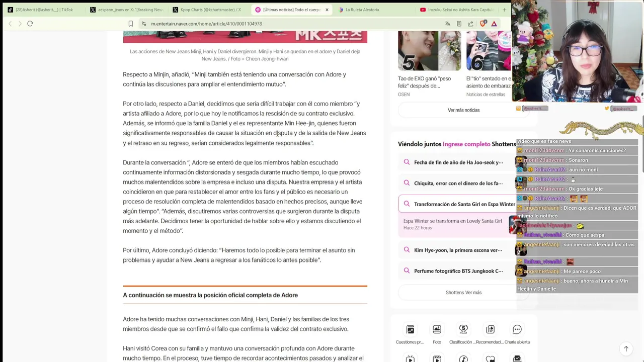Viewport: 644px width, 362px height.
Task: Open the Charla abierta chat icon
Action: point(517,329)
